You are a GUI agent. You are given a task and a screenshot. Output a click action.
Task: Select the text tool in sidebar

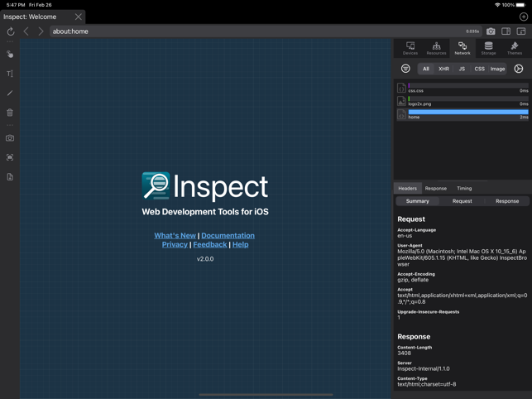coord(10,74)
